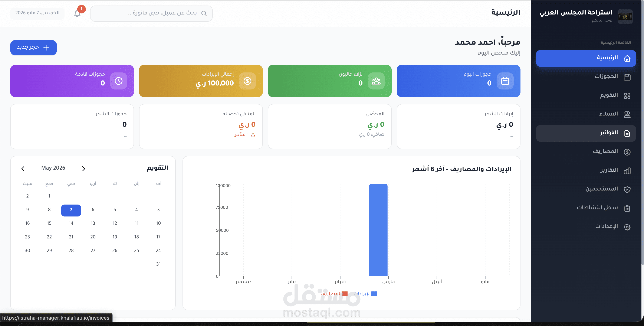
Task: Select day 24 in the calendar
Action: pos(158,250)
